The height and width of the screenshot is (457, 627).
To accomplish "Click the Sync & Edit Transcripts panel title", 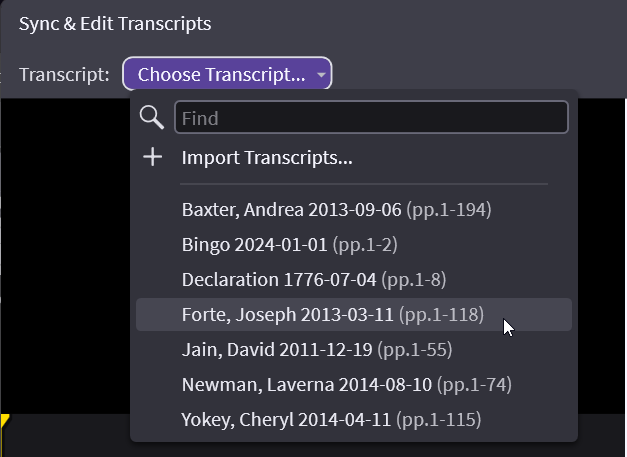I will click(115, 23).
